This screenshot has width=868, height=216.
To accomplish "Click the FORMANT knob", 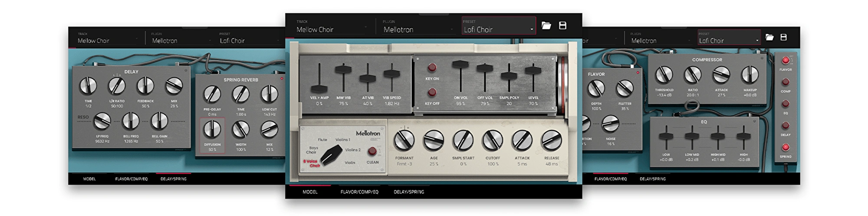I will tap(404, 141).
